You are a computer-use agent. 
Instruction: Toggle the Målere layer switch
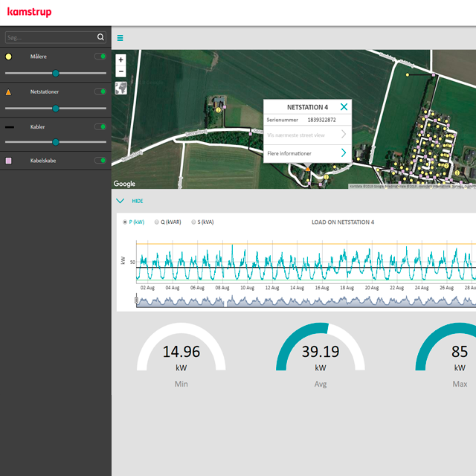[100, 57]
